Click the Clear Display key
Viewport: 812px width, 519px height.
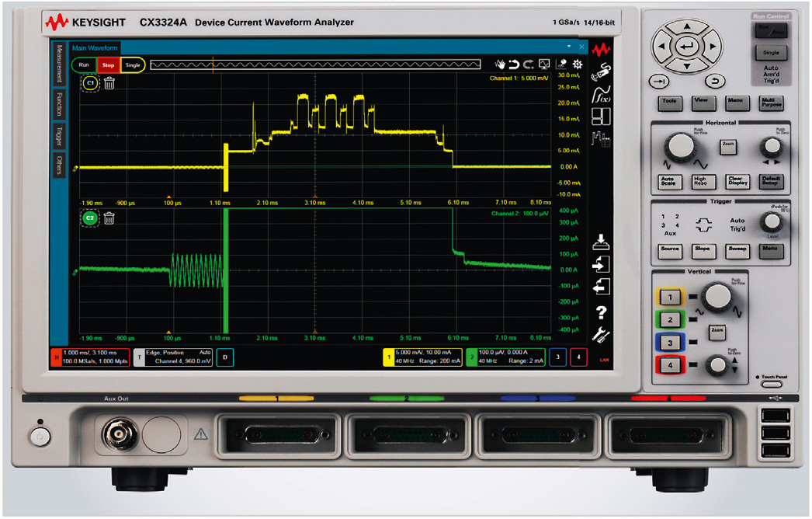tap(737, 182)
